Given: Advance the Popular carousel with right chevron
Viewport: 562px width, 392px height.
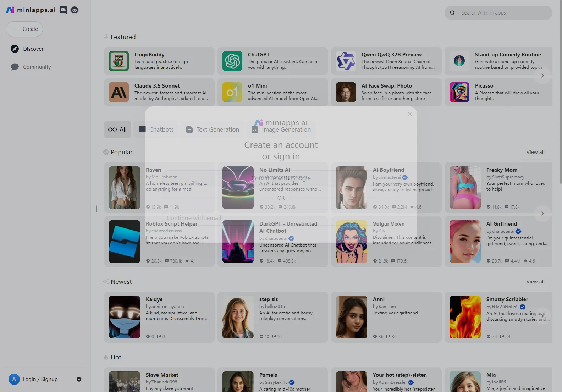Looking at the screenshot, I should coord(542,214).
